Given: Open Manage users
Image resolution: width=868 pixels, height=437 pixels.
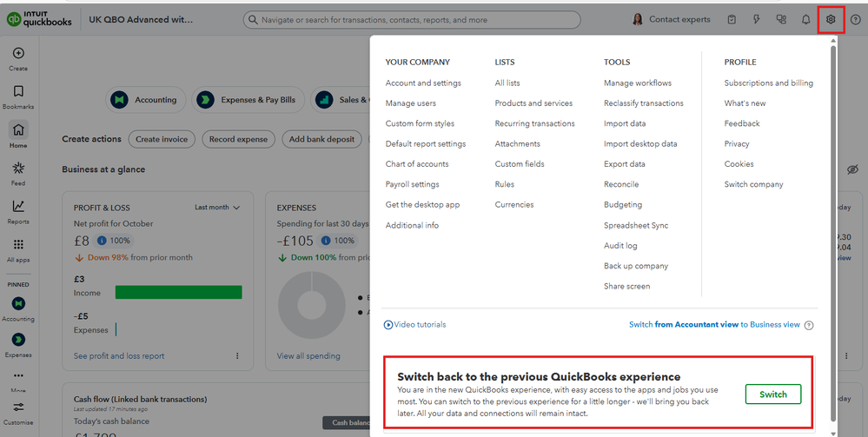Looking at the screenshot, I should coord(411,103).
